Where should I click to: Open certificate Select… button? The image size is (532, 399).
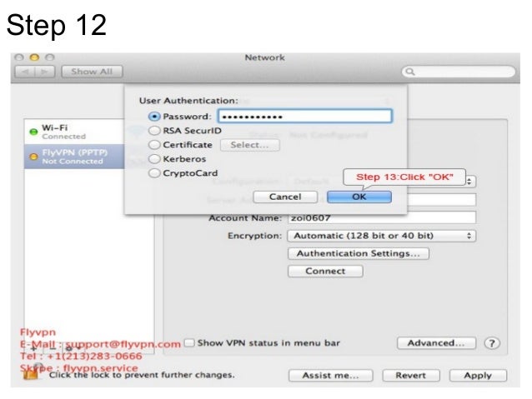[249, 145]
